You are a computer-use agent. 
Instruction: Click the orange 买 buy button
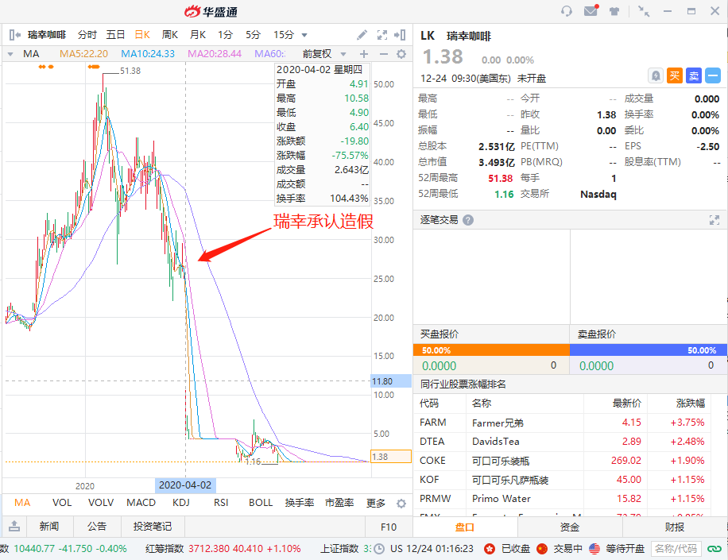coord(675,75)
